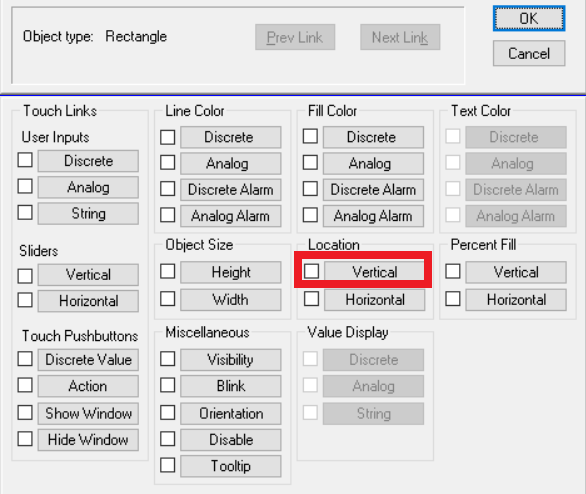Check the Tooltip checkbox
The height and width of the screenshot is (494, 586).
(167, 465)
